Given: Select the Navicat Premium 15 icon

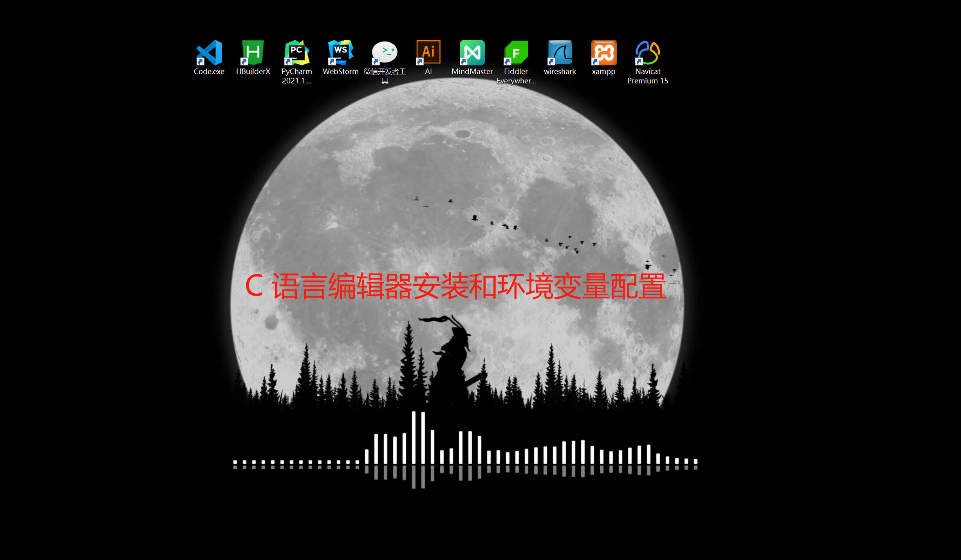Looking at the screenshot, I should 648,53.
